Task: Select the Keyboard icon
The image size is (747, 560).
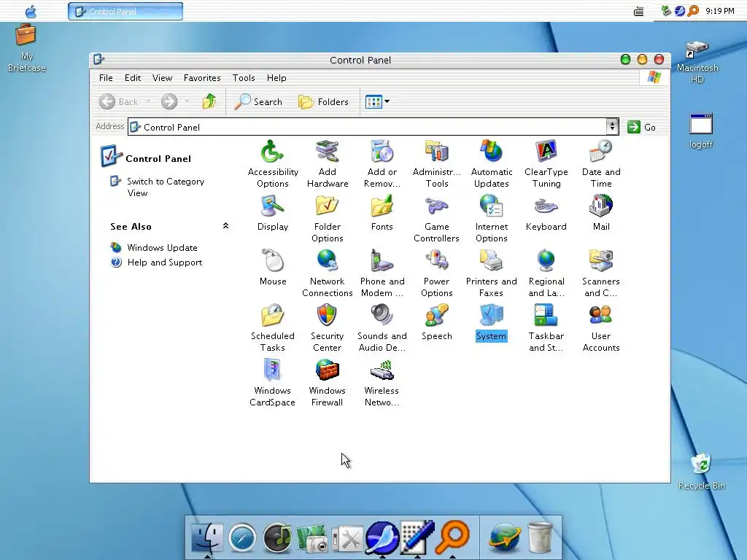Action: [x=546, y=212]
